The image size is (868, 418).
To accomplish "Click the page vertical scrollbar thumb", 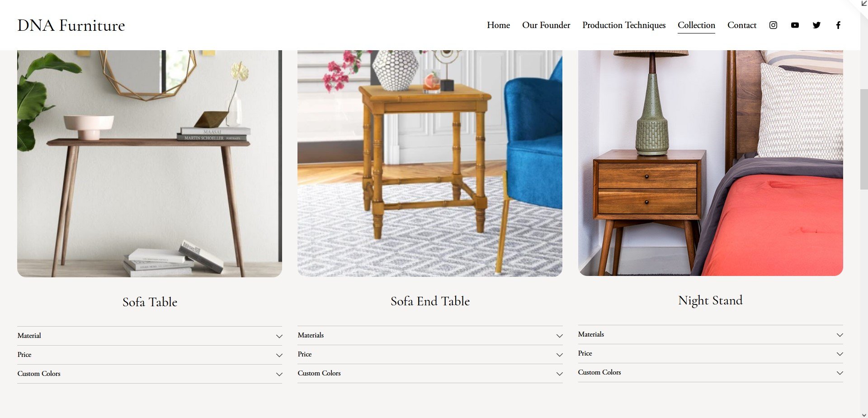I will [x=864, y=139].
